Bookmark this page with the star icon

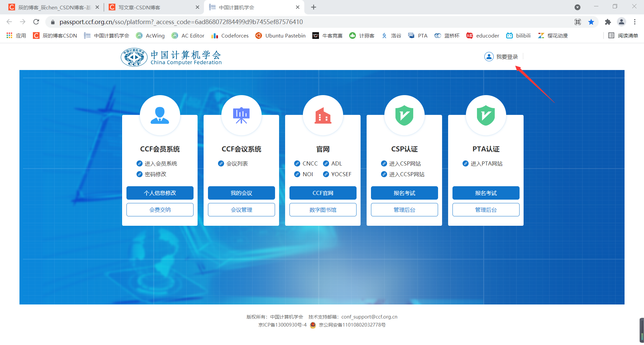click(591, 22)
